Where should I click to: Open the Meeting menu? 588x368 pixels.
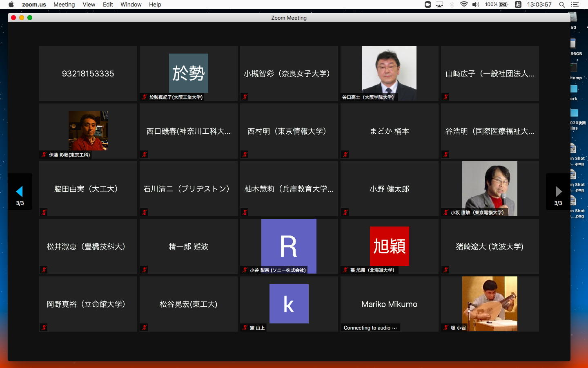pos(64,4)
